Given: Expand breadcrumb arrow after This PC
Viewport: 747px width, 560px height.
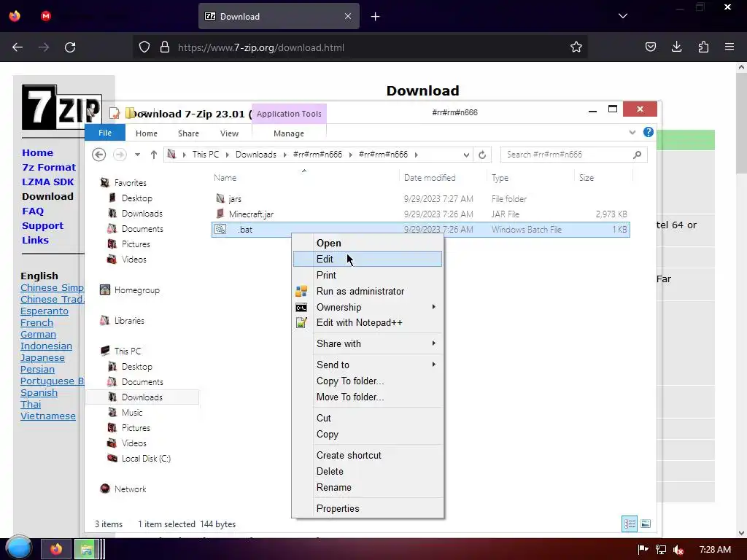Looking at the screenshot, I should click(x=228, y=155).
